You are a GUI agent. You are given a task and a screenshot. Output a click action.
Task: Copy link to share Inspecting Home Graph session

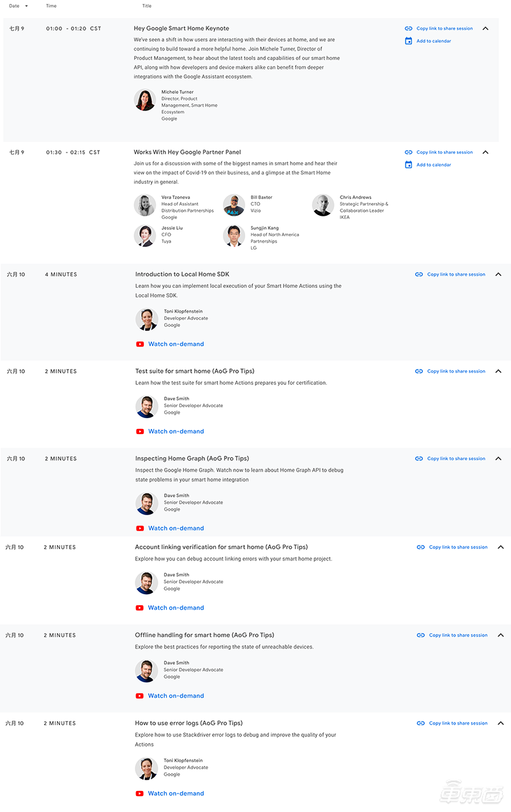(456, 459)
